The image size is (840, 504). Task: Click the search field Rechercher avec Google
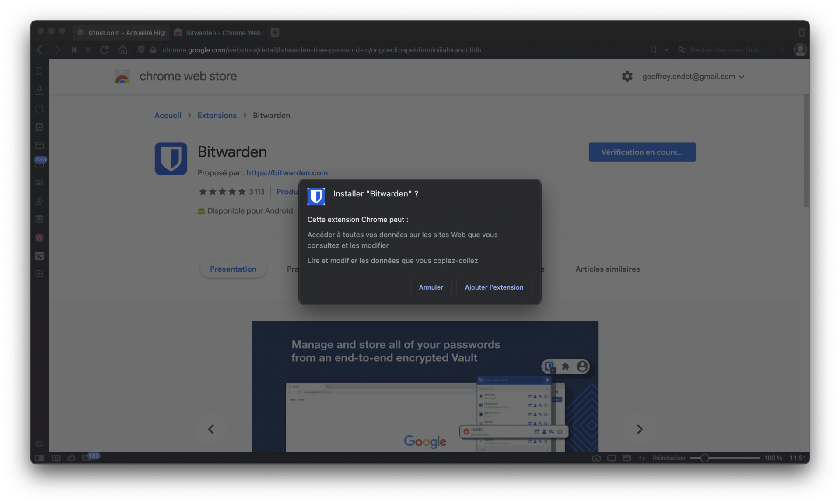point(733,50)
